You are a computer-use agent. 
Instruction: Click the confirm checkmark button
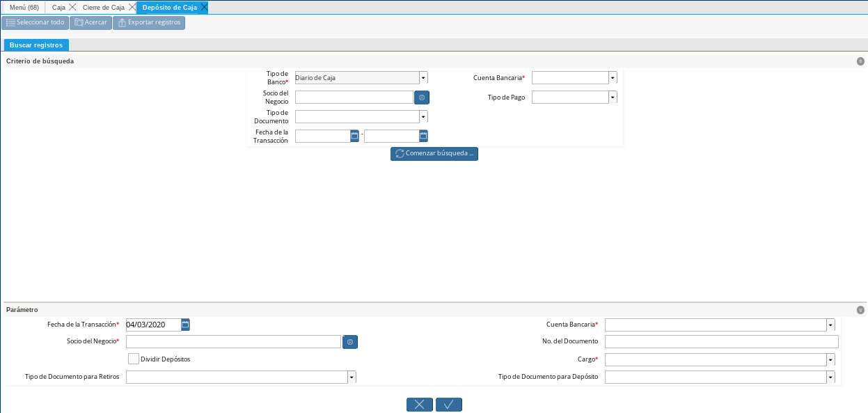[449, 405]
